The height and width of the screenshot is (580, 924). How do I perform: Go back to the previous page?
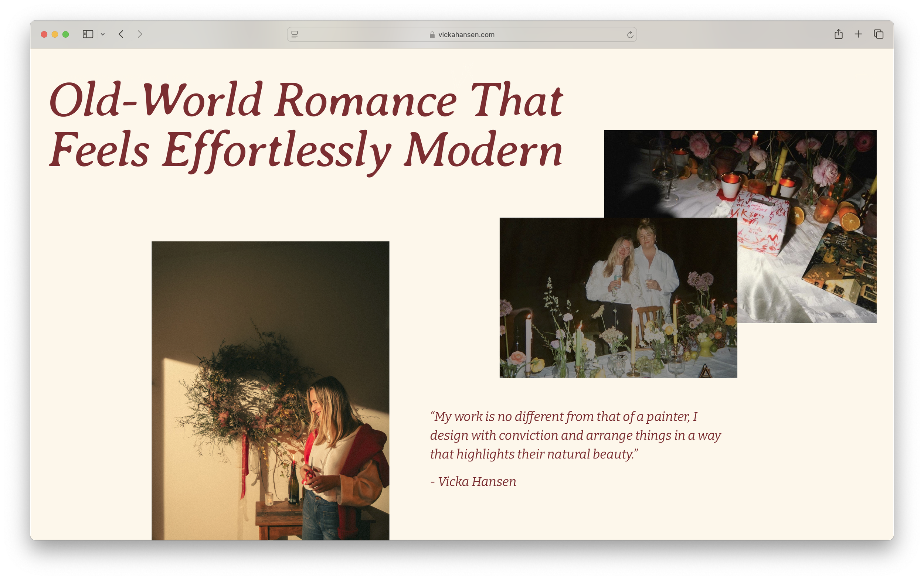[x=121, y=34]
